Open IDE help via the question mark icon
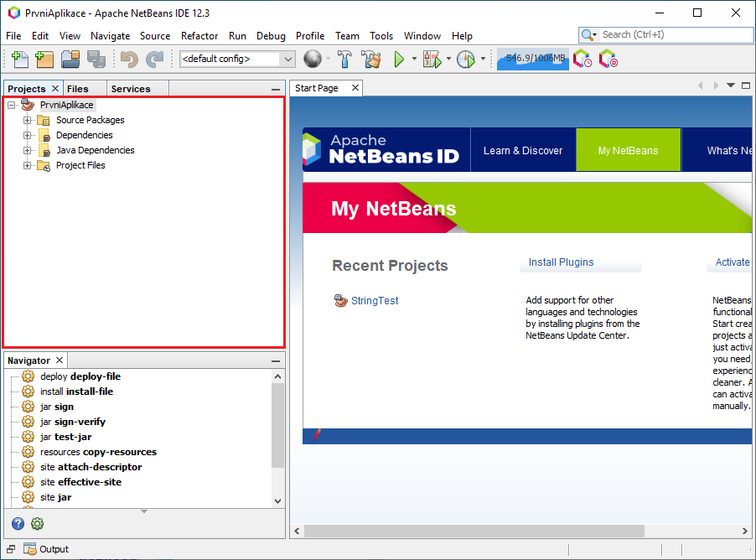The height and width of the screenshot is (560, 756). click(18, 523)
